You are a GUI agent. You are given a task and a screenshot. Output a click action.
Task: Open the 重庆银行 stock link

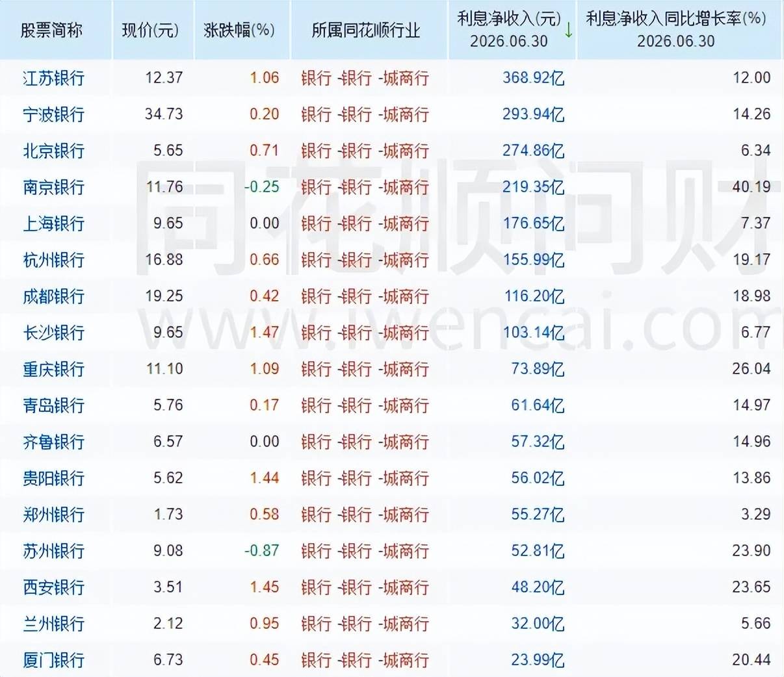53,369
